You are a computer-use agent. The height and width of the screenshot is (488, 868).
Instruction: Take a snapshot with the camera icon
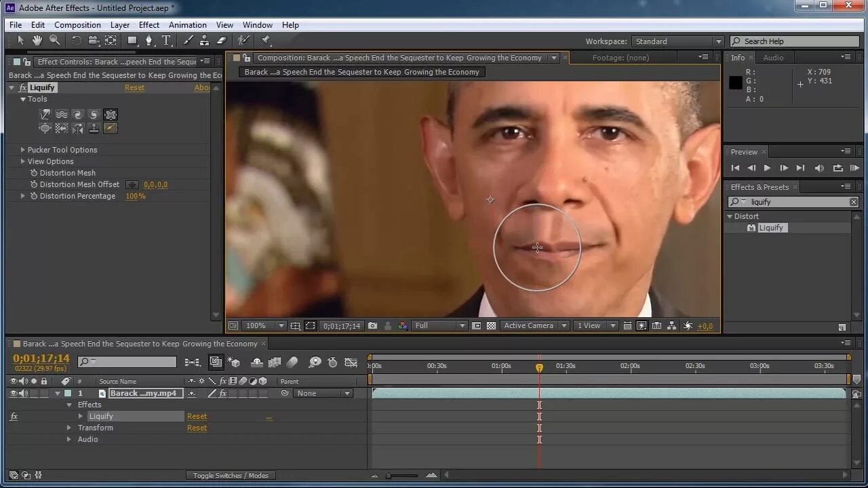coord(372,326)
